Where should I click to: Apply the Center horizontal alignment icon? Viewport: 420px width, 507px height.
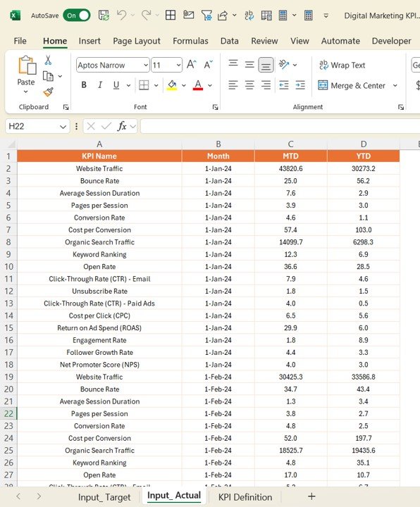pyautogui.click(x=249, y=85)
